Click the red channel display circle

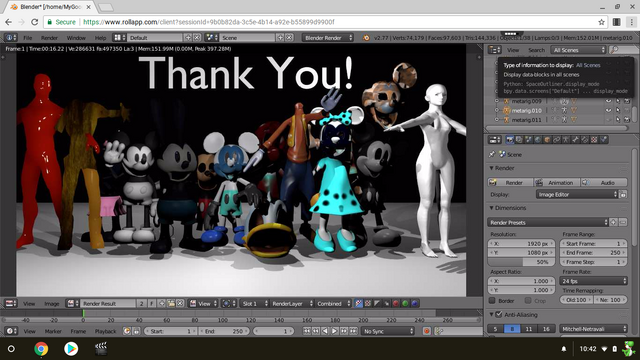tap(396, 303)
